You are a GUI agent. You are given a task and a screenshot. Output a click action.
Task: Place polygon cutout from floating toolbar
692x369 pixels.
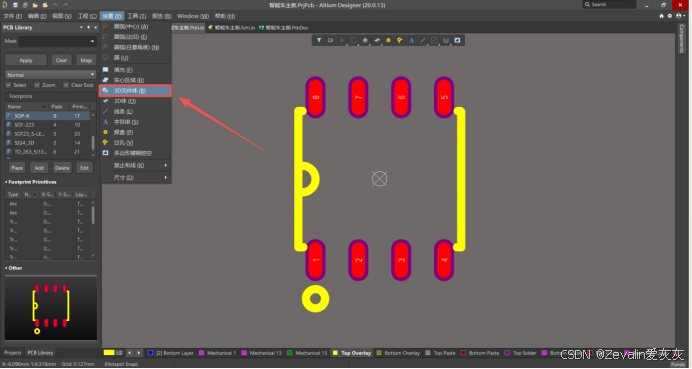457,40
